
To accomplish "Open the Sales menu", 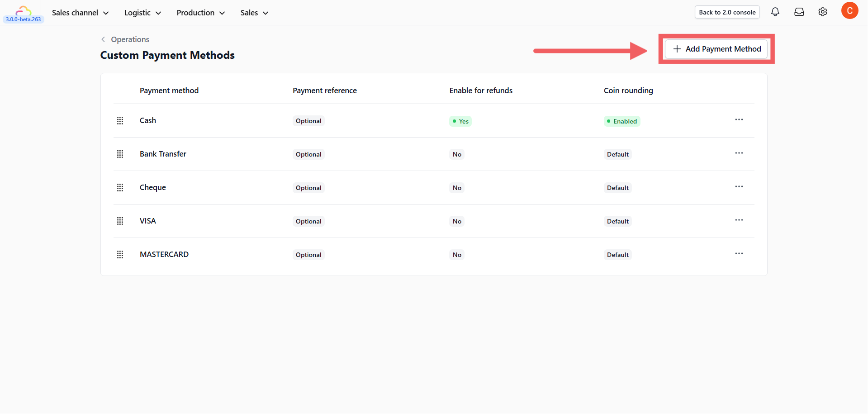I will [x=254, y=13].
